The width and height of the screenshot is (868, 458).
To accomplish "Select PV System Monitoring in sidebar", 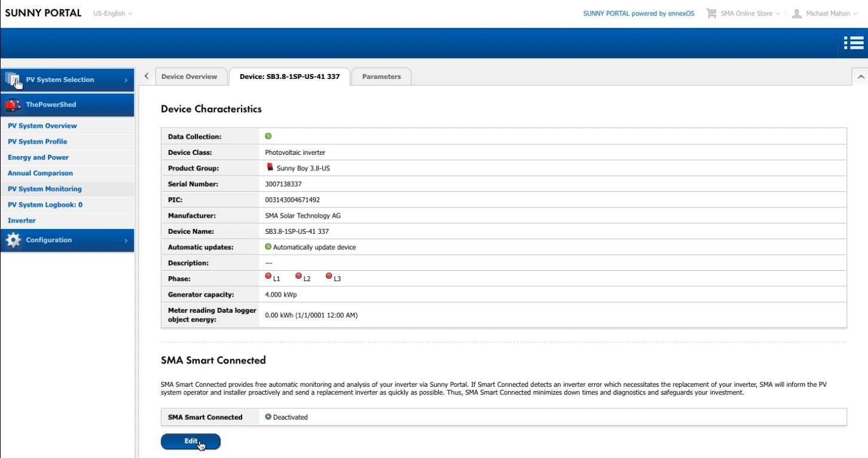I will pos(45,189).
